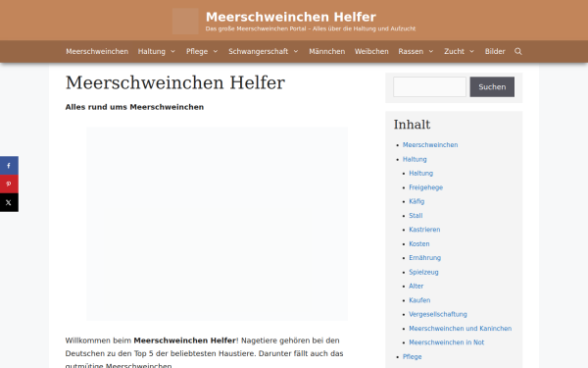Open Pflege link in Inhalt list
This screenshot has height=368, width=588.
pos(413,357)
